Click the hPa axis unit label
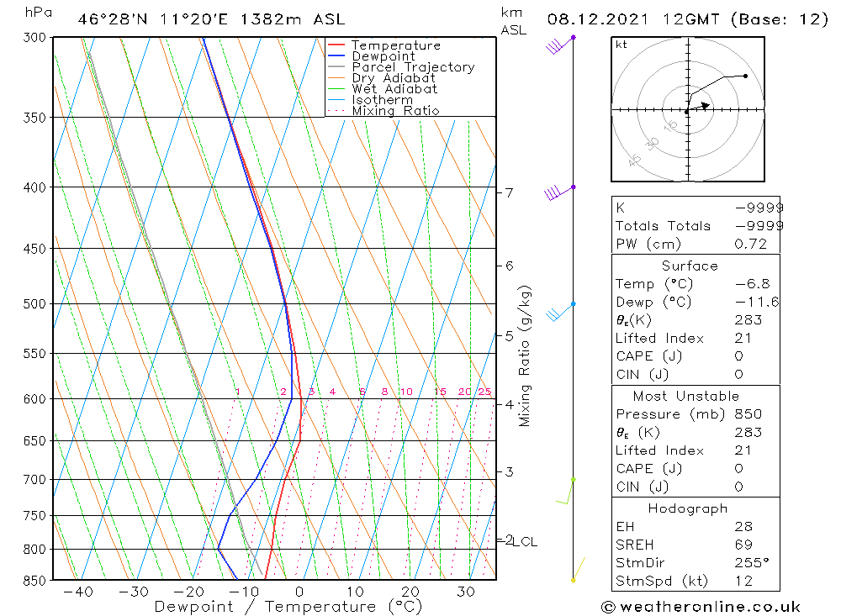Image resolution: width=841 pixels, height=616 pixels. (x=38, y=12)
